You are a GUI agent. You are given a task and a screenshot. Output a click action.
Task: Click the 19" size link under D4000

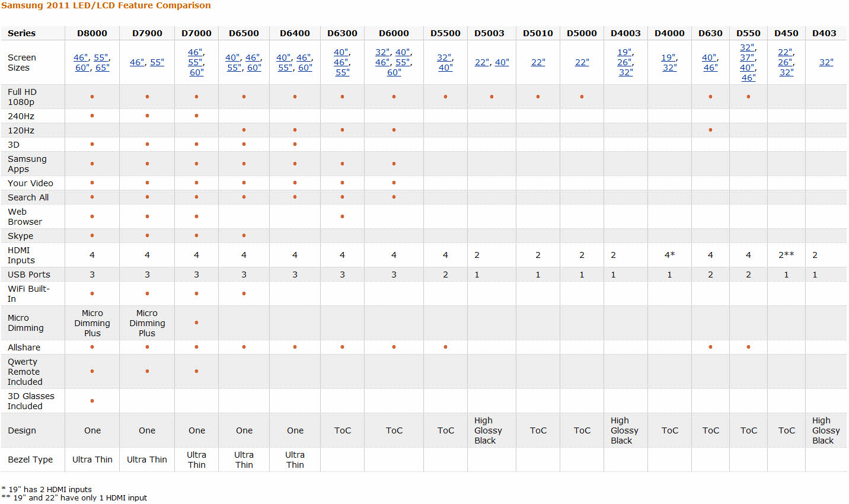pyautogui.click(x=669, y=58)
